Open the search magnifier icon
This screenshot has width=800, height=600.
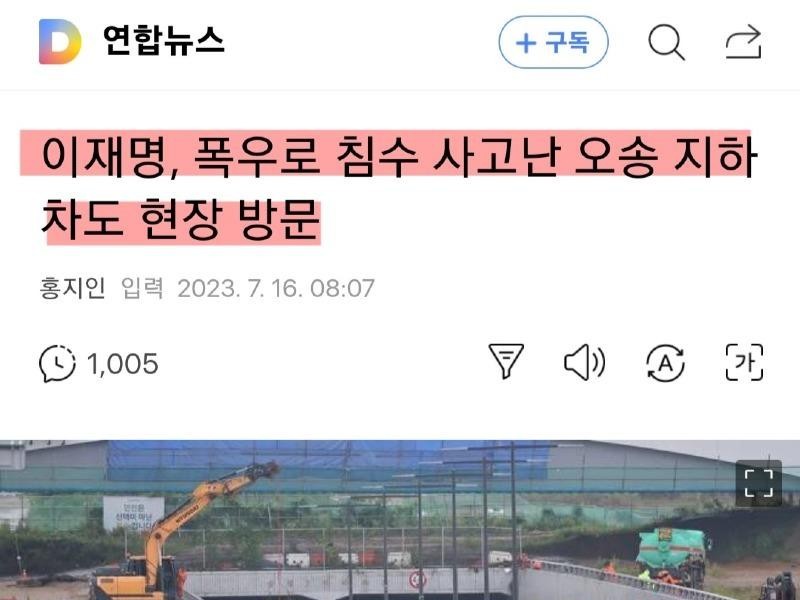pos(666,42)
